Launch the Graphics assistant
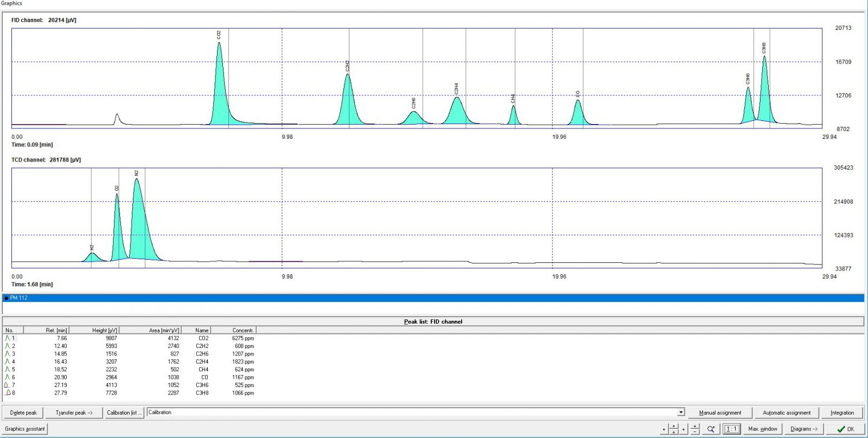 25,429
